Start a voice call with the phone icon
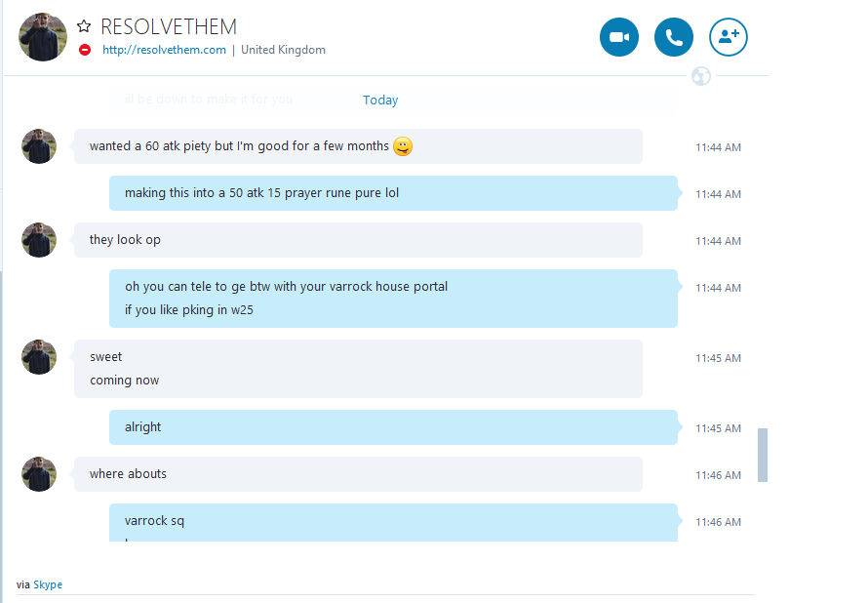 pos(674,37)
